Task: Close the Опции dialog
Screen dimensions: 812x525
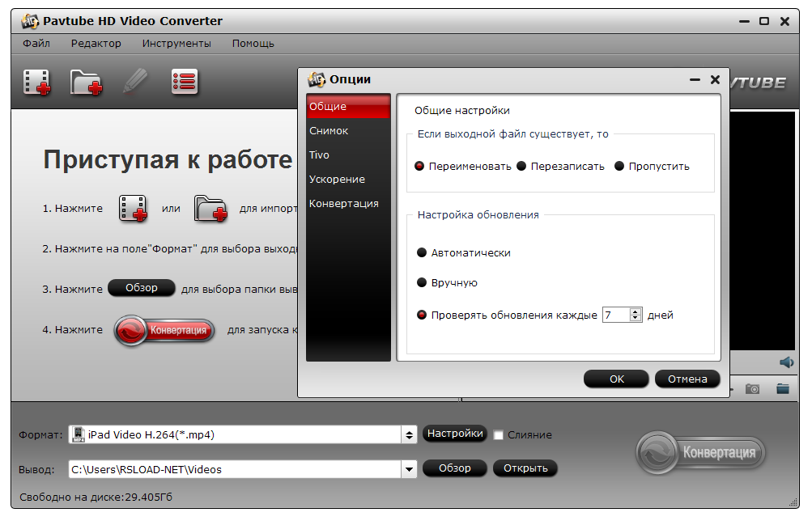Action: (715, 79)
